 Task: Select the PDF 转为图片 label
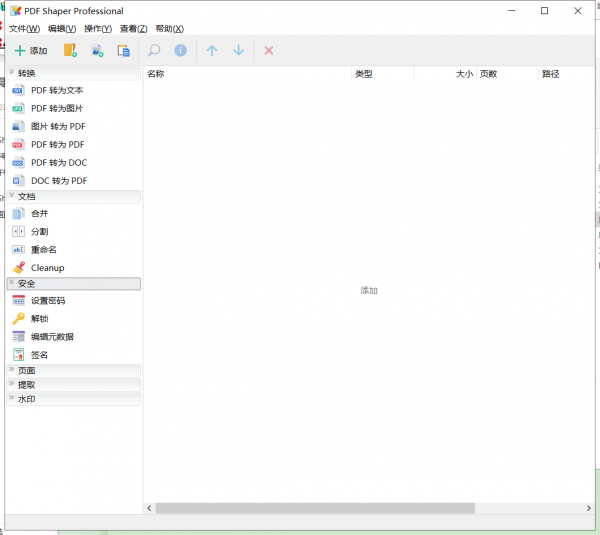pyautogui.click(x=57, y=108)
